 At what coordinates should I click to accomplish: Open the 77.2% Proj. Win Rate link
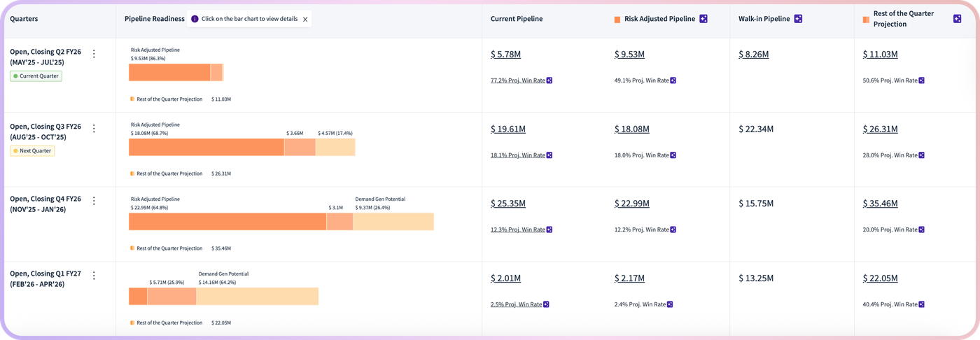point(518,80)
